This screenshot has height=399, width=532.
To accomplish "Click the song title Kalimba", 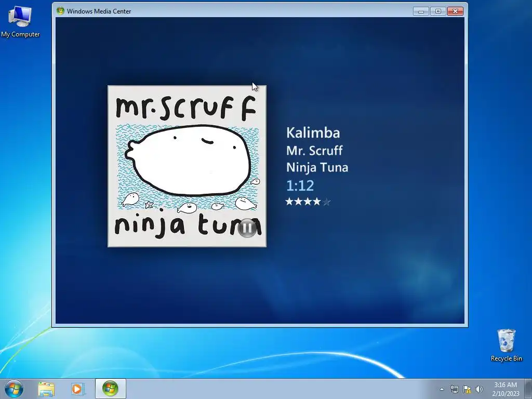I will pyautogui.click(x=313, y=132).
